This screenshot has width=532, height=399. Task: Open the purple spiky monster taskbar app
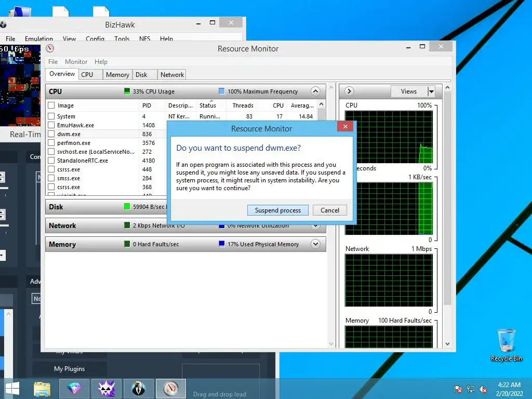pyautogui.click(x=107, y=389)
